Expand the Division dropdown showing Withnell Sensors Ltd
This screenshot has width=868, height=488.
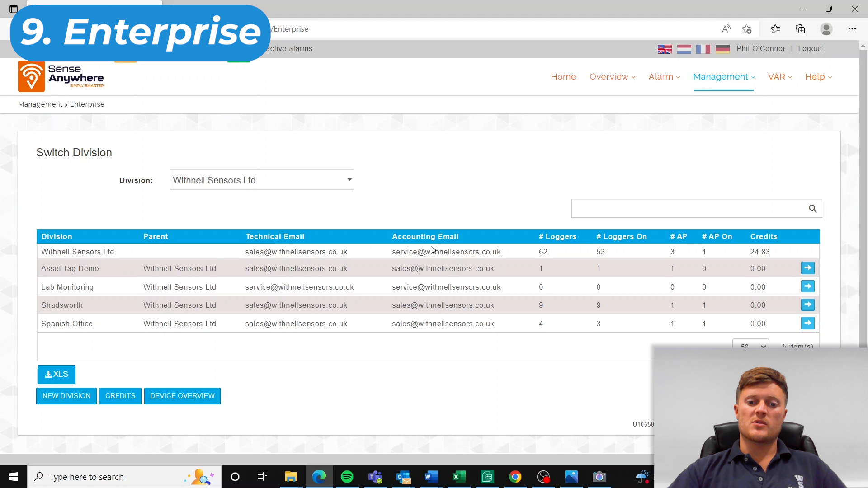(x=262, y=180)
